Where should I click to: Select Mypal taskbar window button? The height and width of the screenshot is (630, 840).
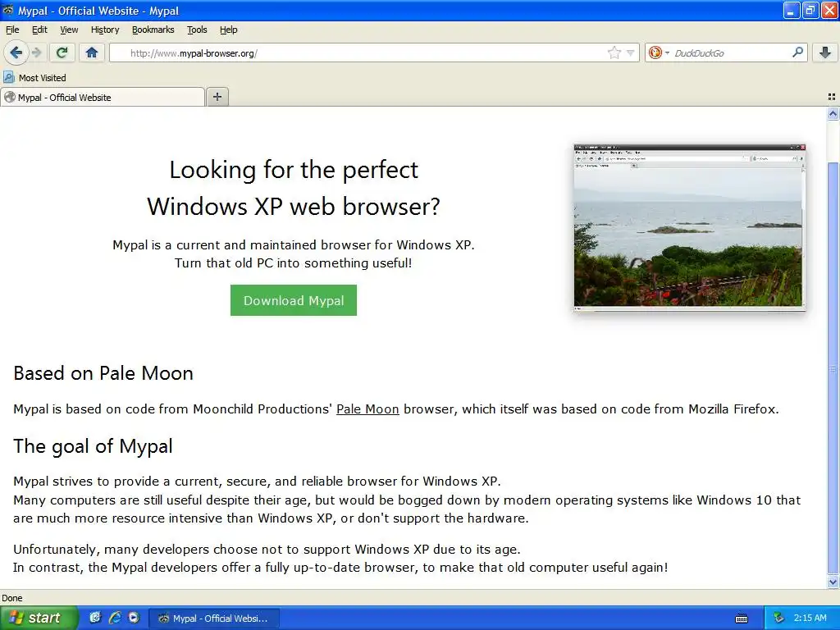tap(213, 619)
